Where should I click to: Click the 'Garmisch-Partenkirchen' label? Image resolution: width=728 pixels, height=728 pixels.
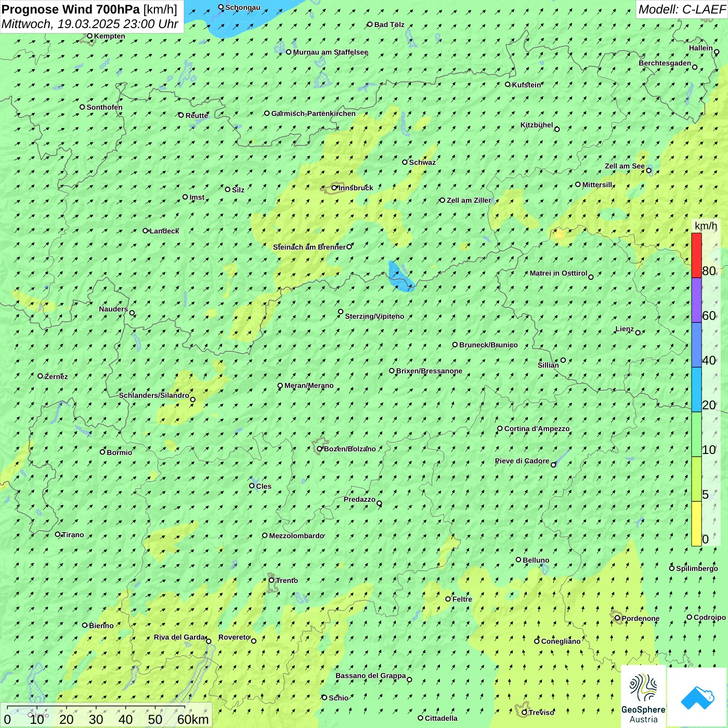point(314,113)
